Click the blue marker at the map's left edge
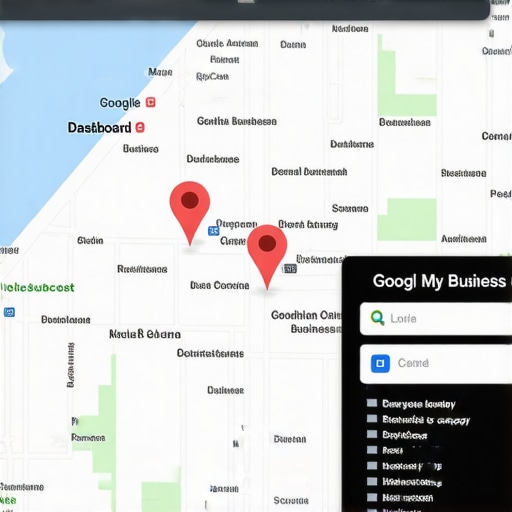The image size is (512, 512). click(9, 312)
